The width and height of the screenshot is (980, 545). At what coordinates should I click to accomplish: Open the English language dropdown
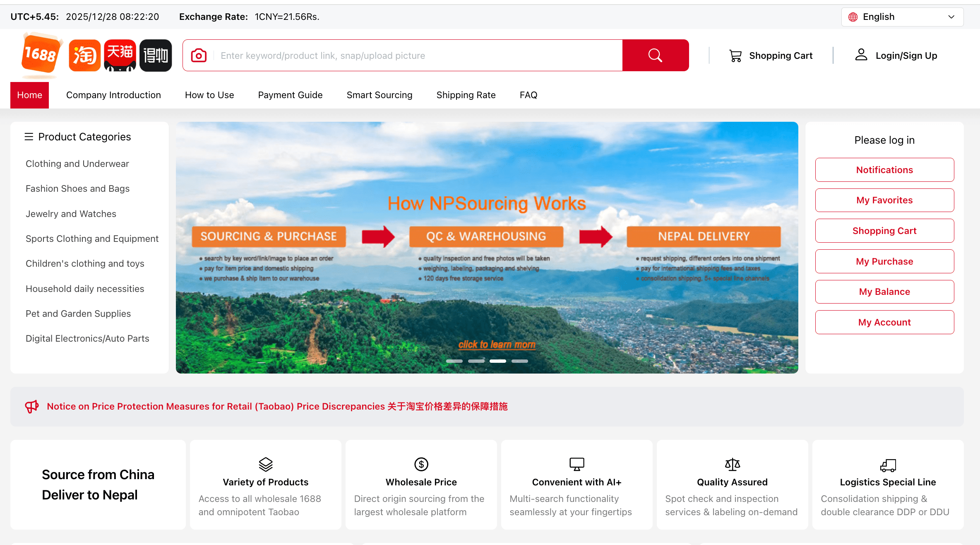coord(902,17)
